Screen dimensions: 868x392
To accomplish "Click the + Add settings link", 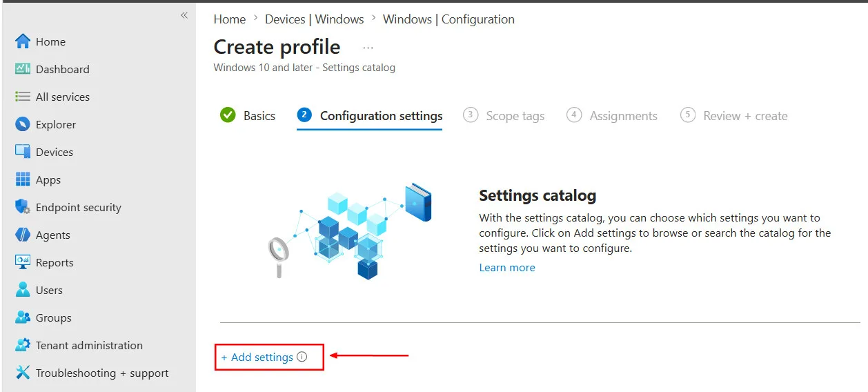I will (257, 357).
